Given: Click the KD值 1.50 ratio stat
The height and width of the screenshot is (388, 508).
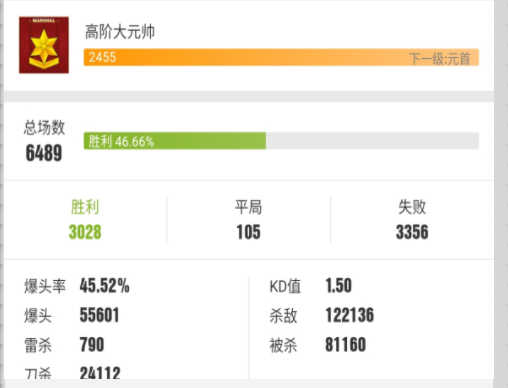Looking at the screenshot, I should [310, 286].
